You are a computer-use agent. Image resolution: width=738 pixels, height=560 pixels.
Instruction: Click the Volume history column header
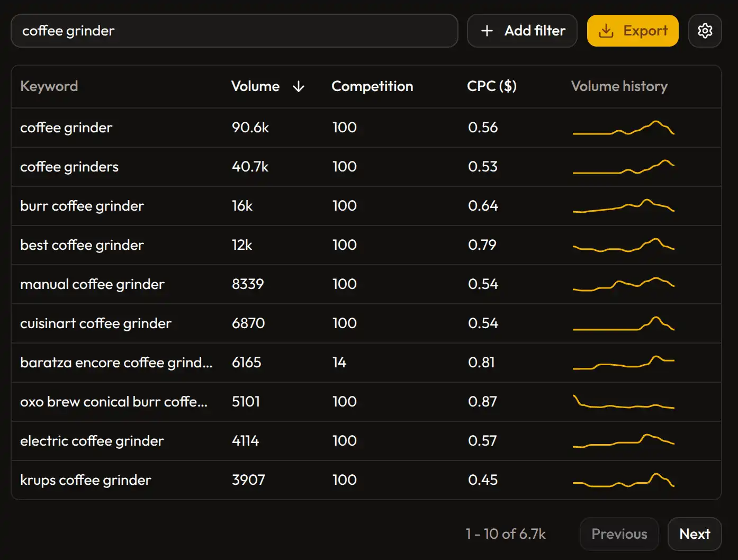[x=619, y=86]
